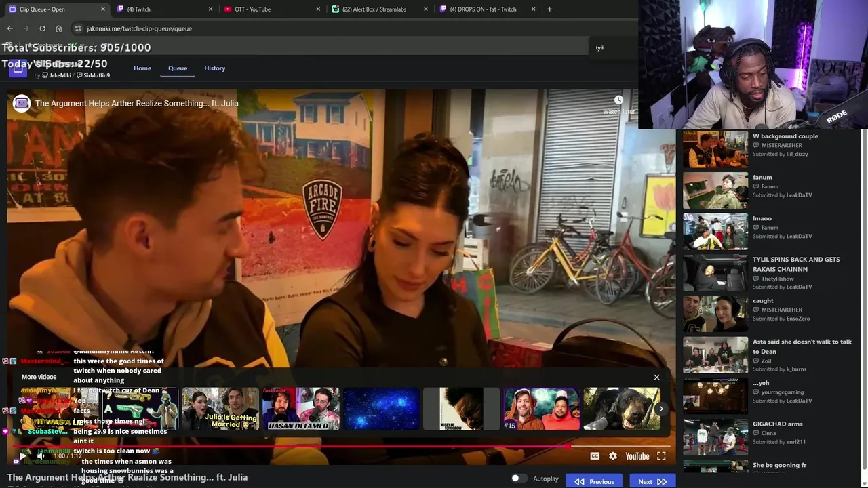Click submitter name 'k_burns'
The height and width of the screenshot is (488, 868).
[796, 369]
